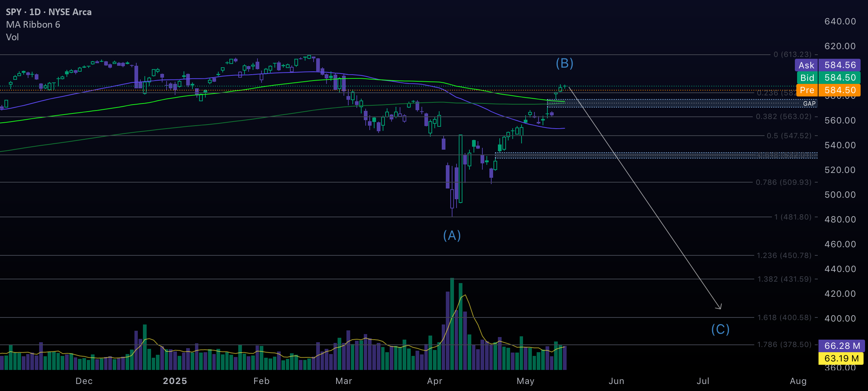Click the arrowhead of the projection arrow

tap(720, 307)
